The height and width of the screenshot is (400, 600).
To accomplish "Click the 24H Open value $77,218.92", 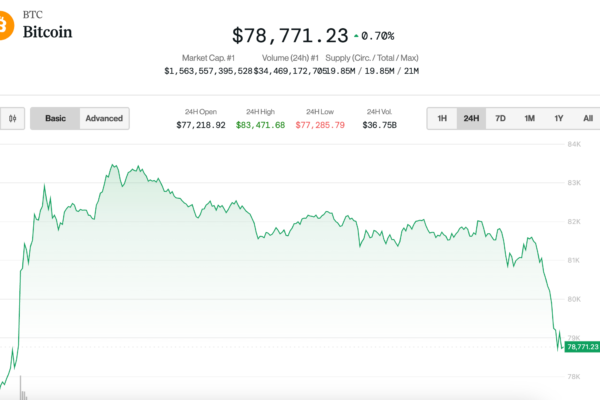I will [200, 125].
